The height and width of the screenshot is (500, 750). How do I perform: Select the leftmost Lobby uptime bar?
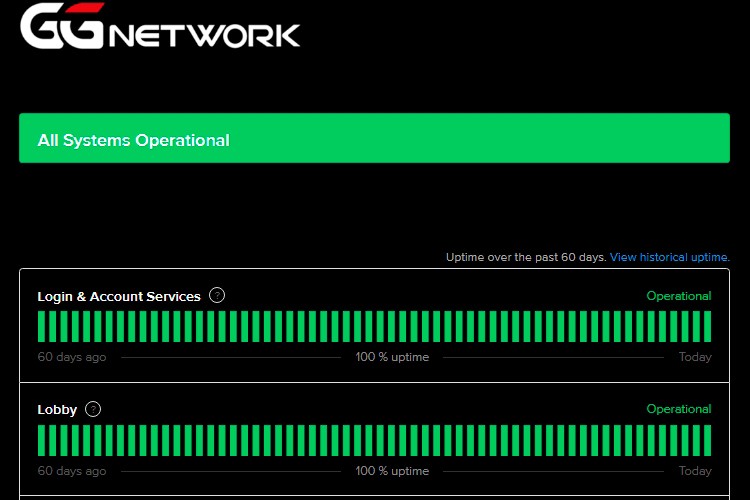(42, 440)
